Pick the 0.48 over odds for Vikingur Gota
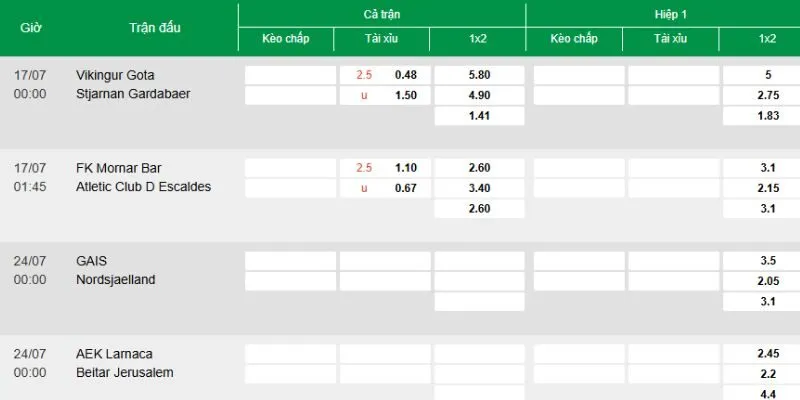Image resolution: width=800 pixels, height=400 pixels. 406,75
